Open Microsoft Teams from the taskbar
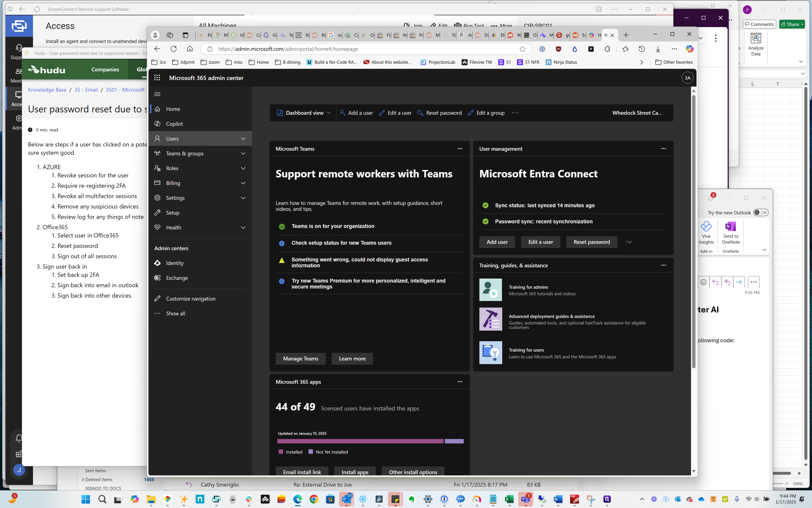 click(526, 499)
